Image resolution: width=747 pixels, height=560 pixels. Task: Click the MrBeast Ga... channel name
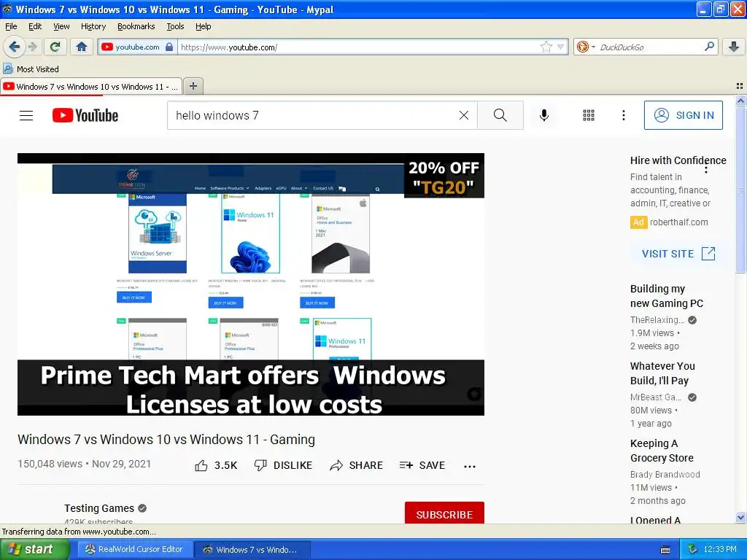656,397
